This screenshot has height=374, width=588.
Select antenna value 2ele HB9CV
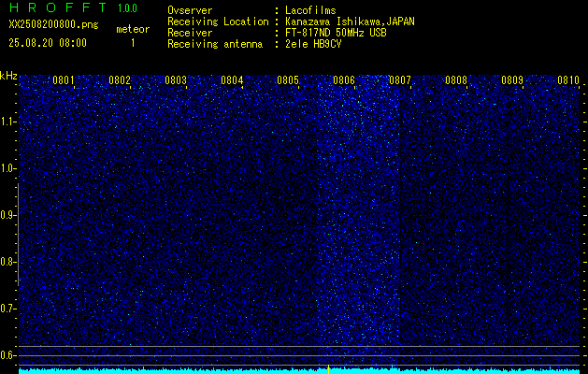point(313,44)
